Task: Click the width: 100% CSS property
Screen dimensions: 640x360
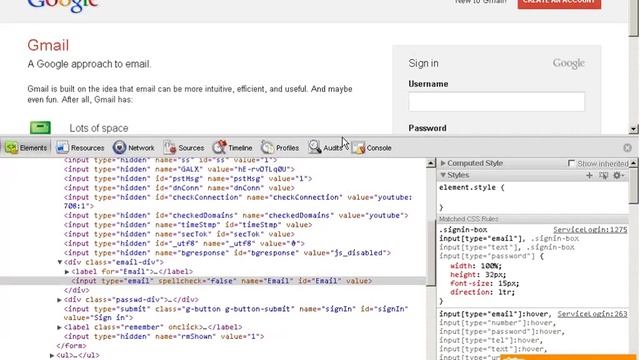Action: click(x=476, y=266)
